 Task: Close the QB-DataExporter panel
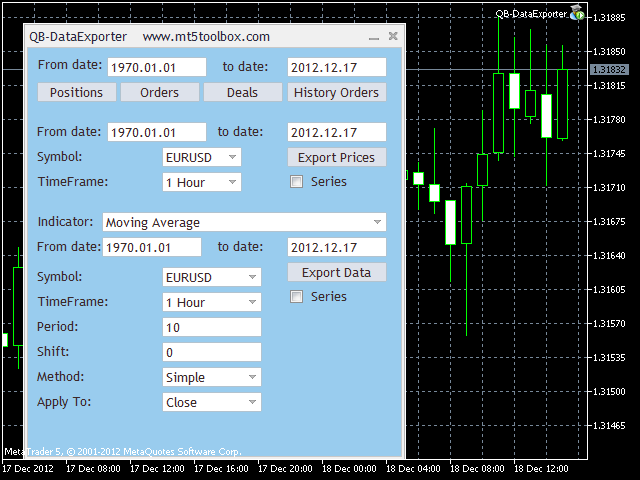pos(393,37)
